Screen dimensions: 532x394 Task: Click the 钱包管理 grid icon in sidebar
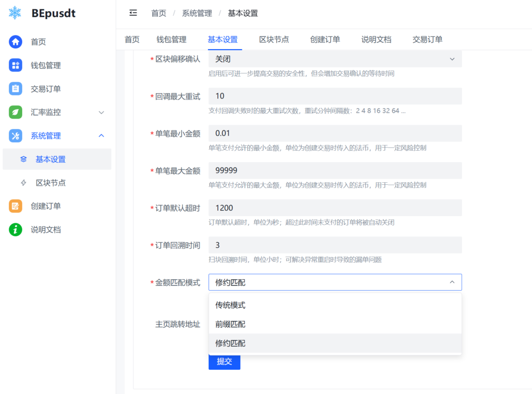pyautogui.click(x=15, y=65)
